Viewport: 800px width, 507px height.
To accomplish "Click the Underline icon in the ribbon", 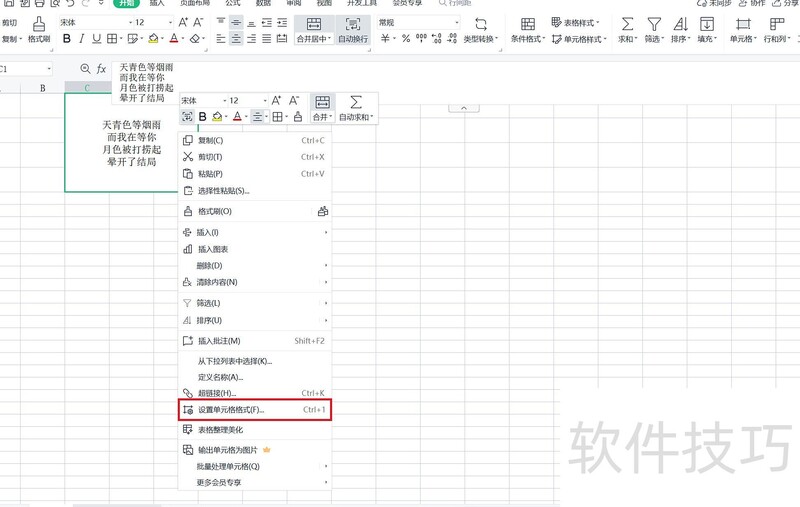I will (96, 38).
